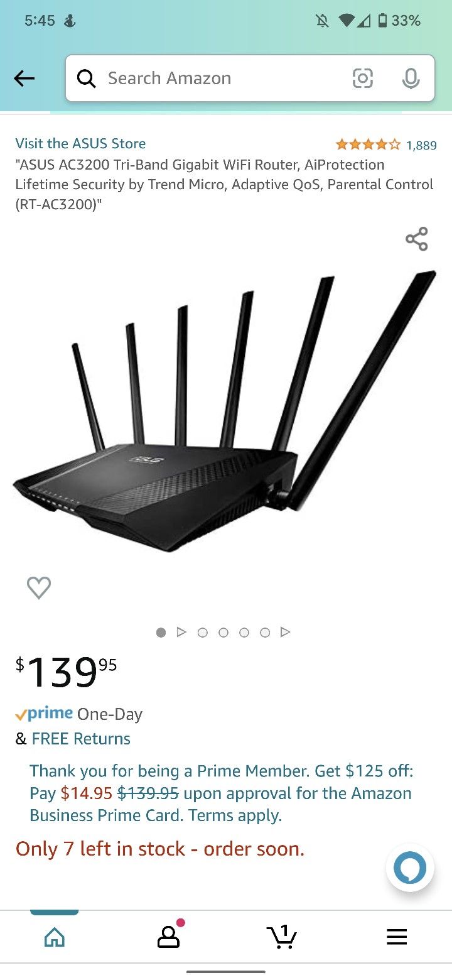Tap the FREE Returns link

pos(81,739)
